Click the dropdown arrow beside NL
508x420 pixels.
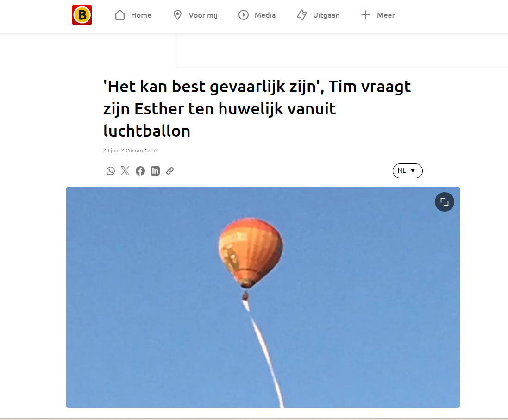pyautogui.click(x=413, y=170)
